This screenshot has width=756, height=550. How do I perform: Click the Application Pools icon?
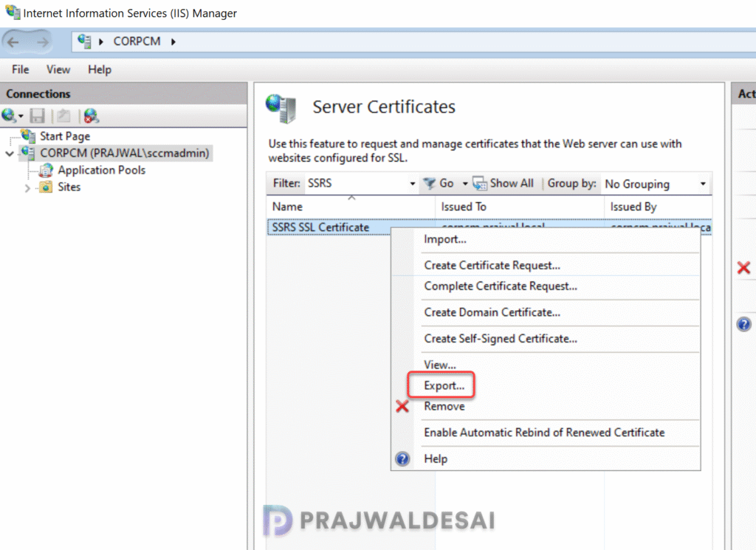click(47, 170)
